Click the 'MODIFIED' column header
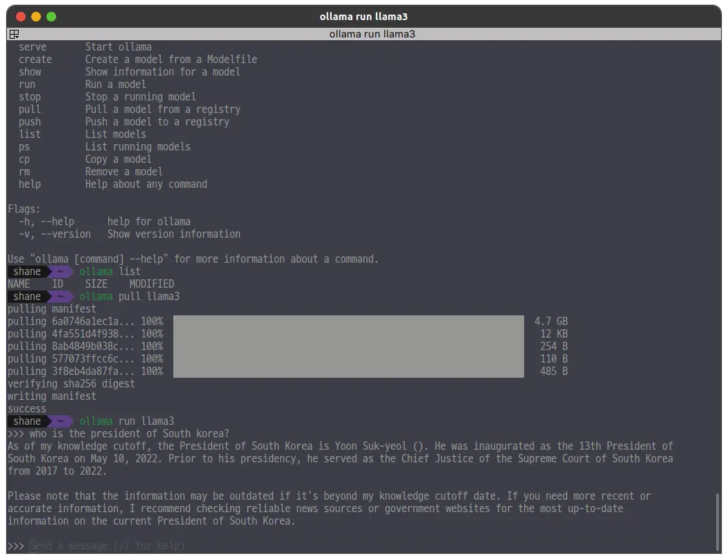Image resolution: width=728 pixels, height=560 pixels. [x=151, y=284]
